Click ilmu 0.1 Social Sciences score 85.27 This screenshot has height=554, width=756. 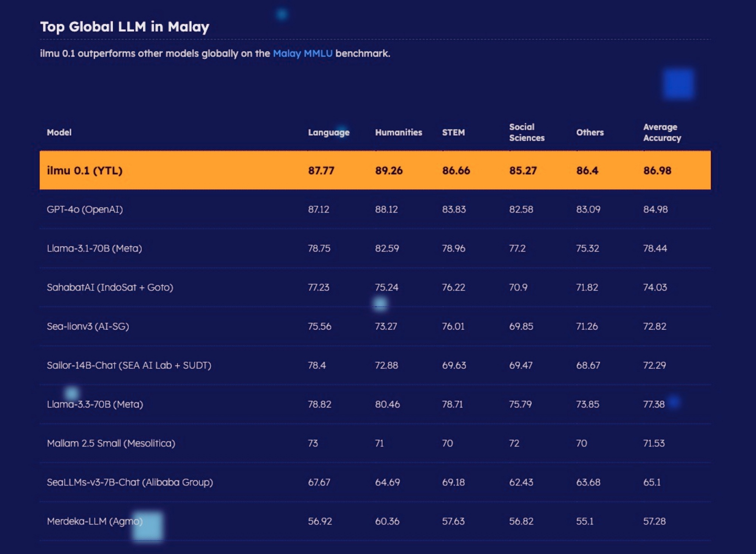click(x=523, y=170)
